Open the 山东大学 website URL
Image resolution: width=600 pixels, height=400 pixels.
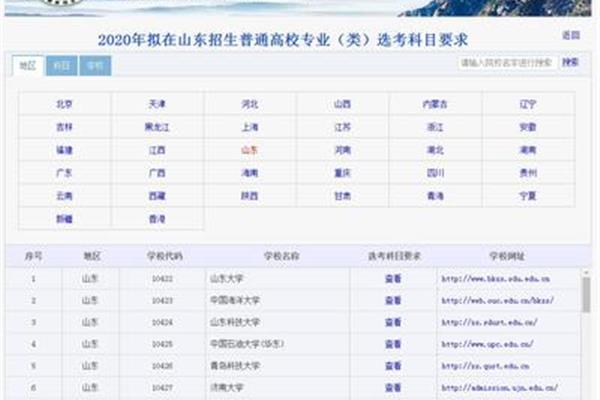click(496, 279)
